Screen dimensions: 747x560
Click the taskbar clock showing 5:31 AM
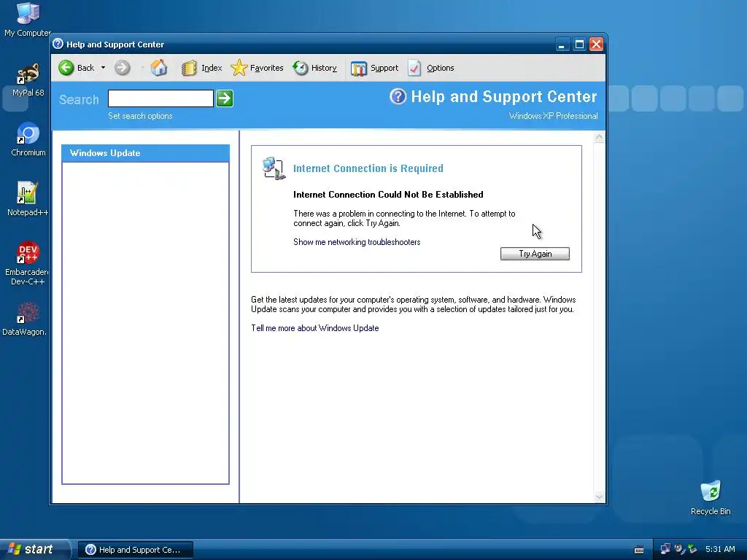coord(720,549)
